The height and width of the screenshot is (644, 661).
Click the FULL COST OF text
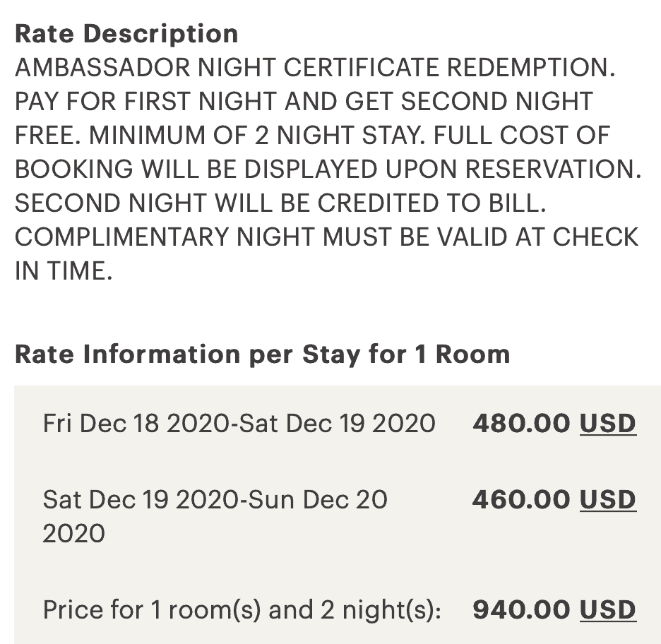coord(521,136)
